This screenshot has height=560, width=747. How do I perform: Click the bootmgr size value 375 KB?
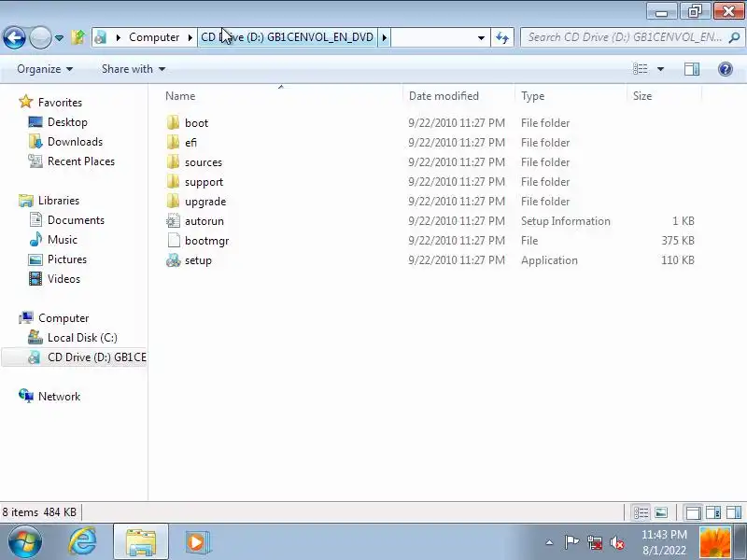point(678,241)
